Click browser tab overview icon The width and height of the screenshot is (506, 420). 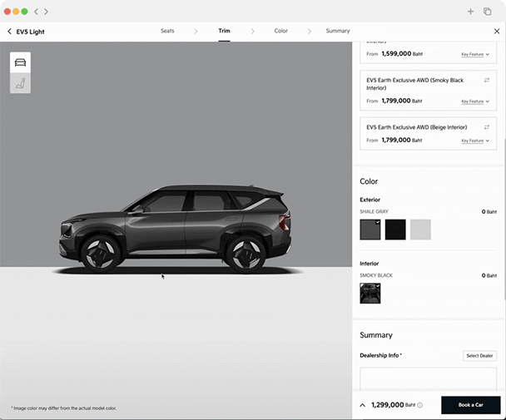[488, 12]
